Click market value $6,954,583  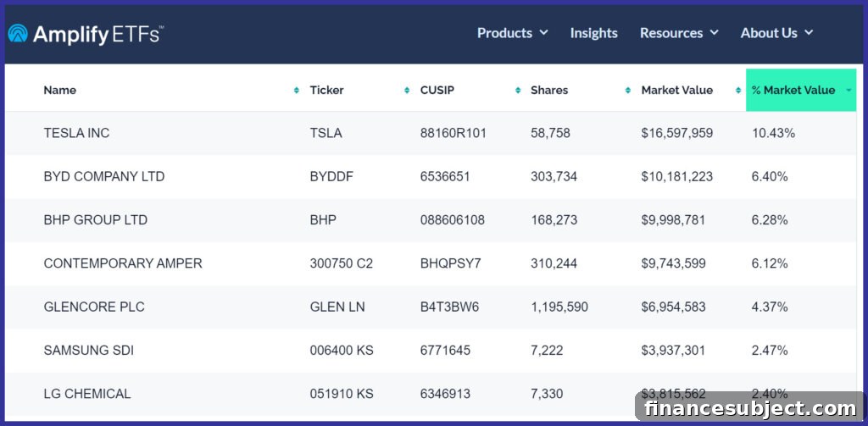674,307
